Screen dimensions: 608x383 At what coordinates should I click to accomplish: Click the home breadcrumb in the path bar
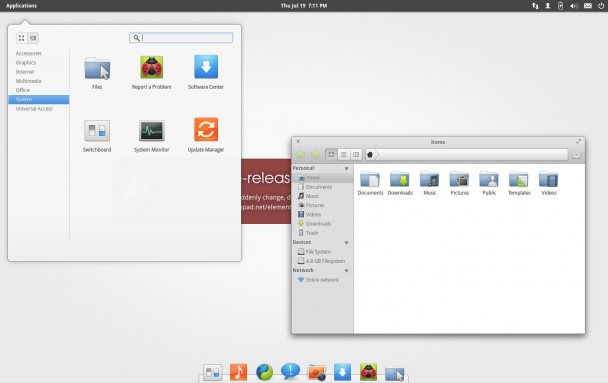click(370, 155)
